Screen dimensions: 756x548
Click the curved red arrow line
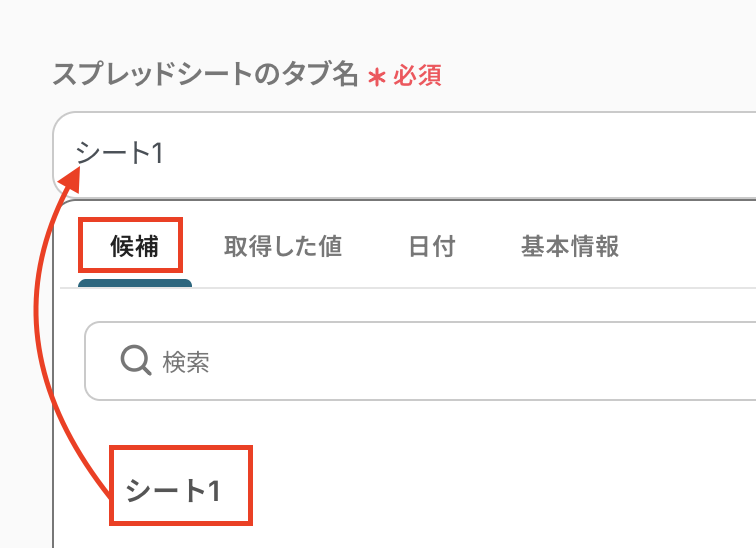coord(38,330)
